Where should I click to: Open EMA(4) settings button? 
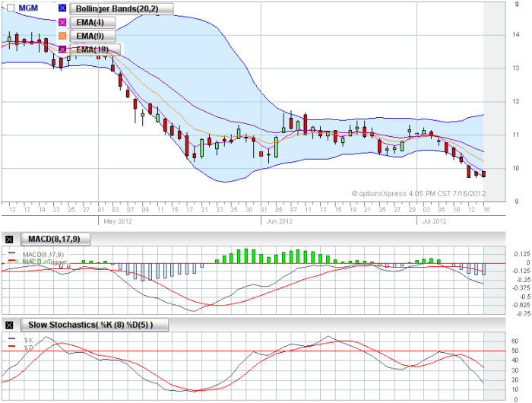[x=92, y=22]
